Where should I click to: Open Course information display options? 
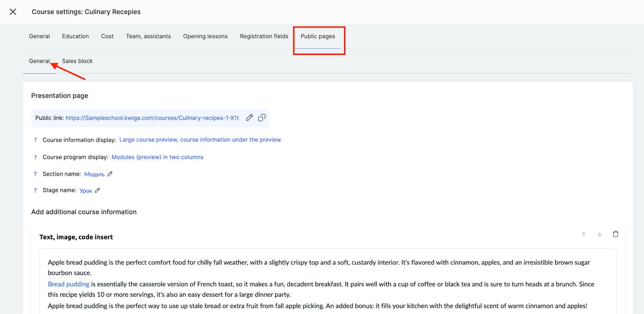[200, 140]
